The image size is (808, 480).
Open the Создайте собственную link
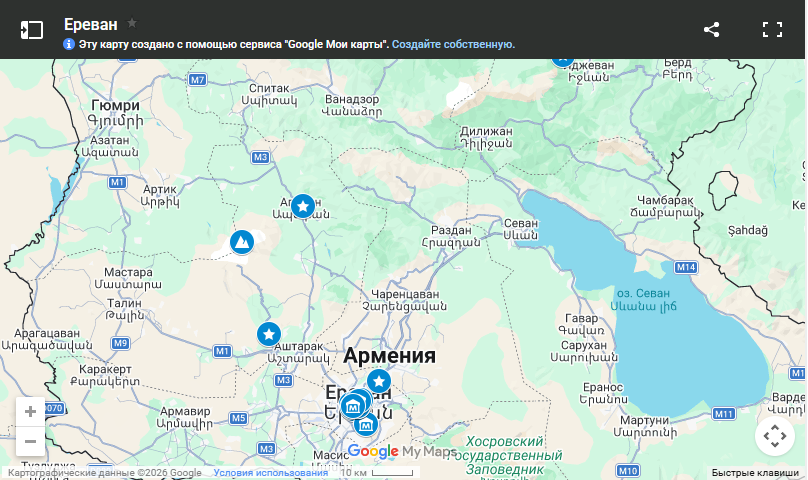(x=453, y=44)
